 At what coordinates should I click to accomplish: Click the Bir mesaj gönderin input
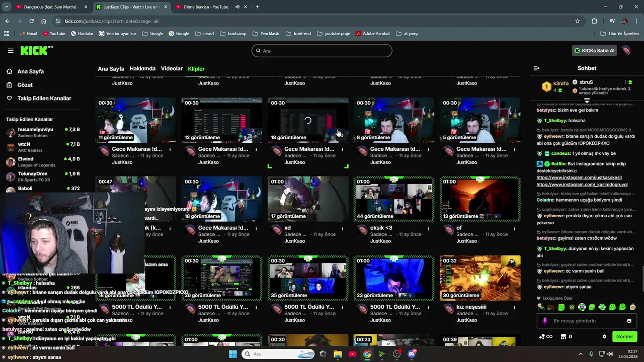[586, 321]
